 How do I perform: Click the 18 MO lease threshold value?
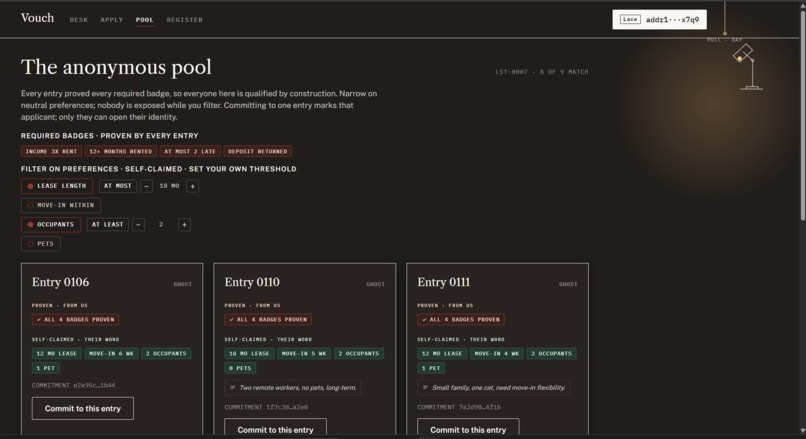[x=169, y=186]
